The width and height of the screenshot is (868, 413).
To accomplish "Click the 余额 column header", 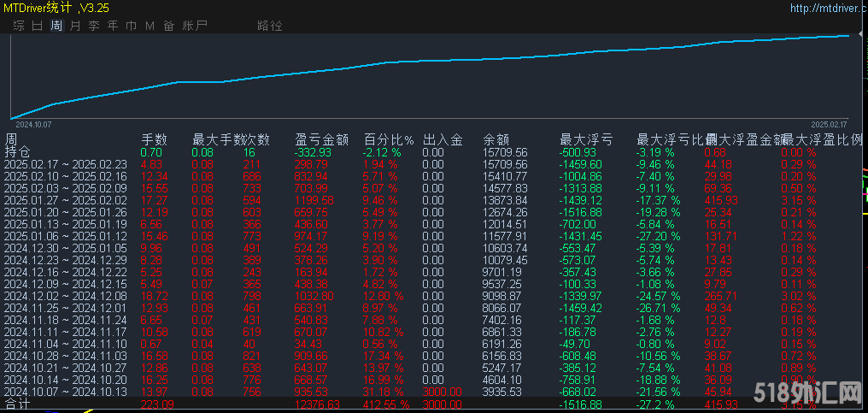I will [x=496, y=139].
